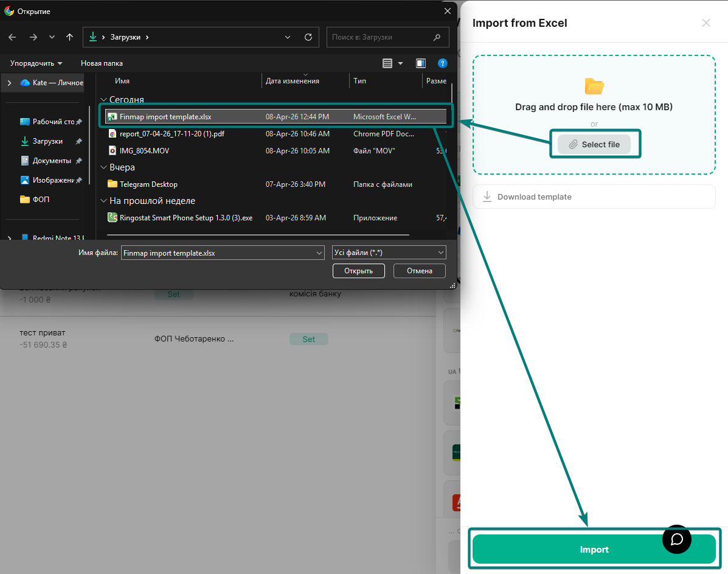The width and height of the screenshot is (728, 574).
Task: Open the help question mark icon
Action: click(x=443, y=63)
